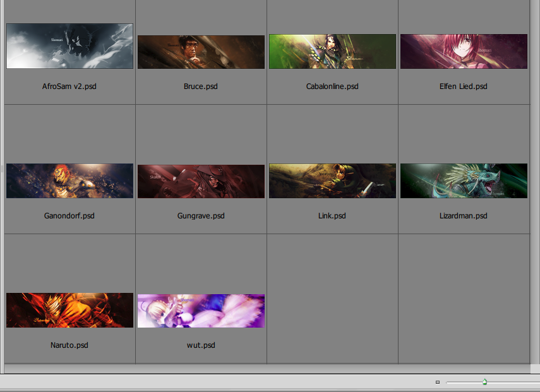Image resolution: width=540 pixels, height=392 pixels.
Task: Click the smaller thumbnail size icon beside slider
Action: point(438,382)
